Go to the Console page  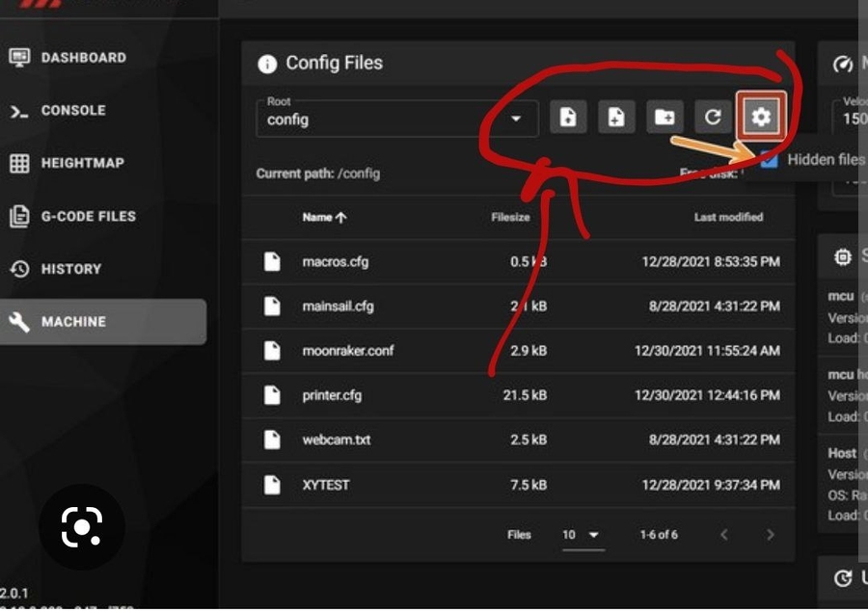coord(72,111)
